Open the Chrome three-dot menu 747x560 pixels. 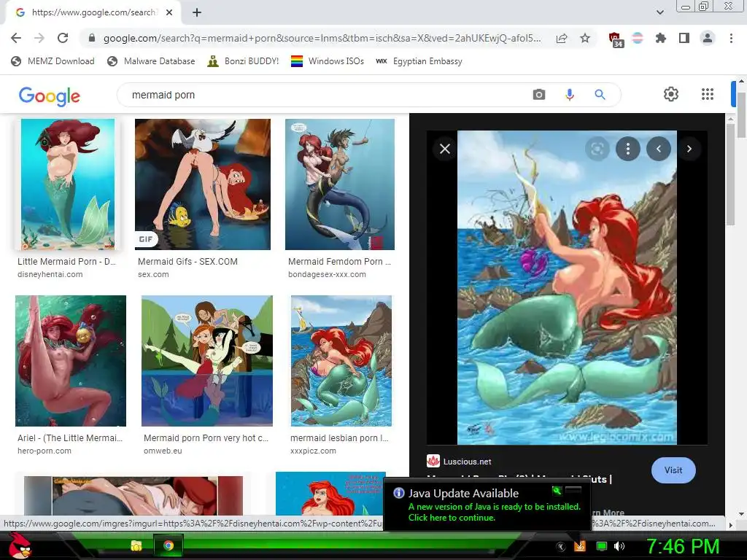(731, 38)
